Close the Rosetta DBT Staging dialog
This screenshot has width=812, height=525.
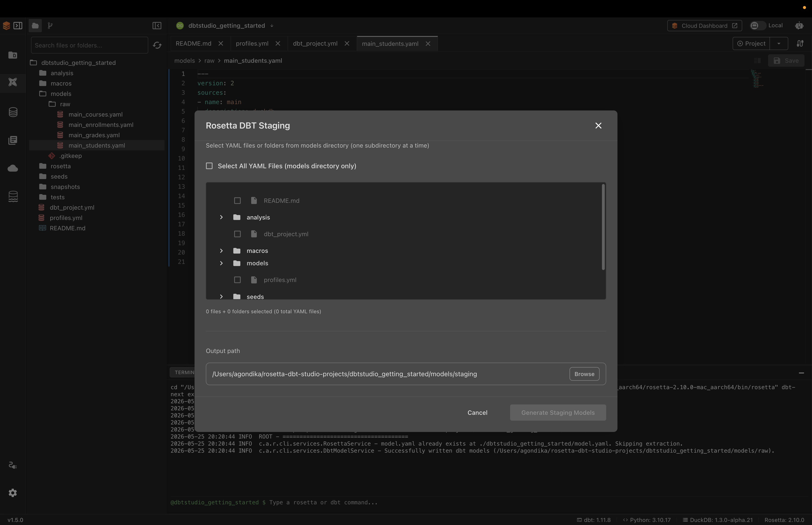tap(598, 125)
